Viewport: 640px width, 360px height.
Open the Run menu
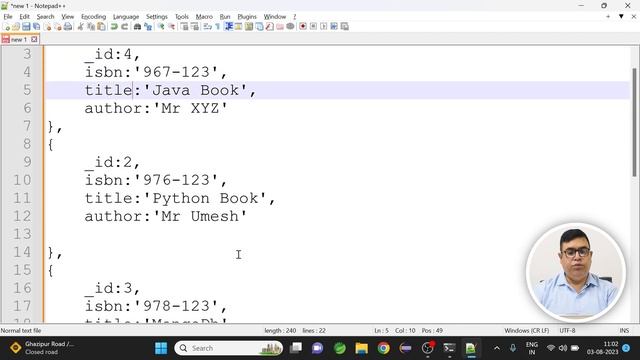pyautogui.click(x=225, y=17)
